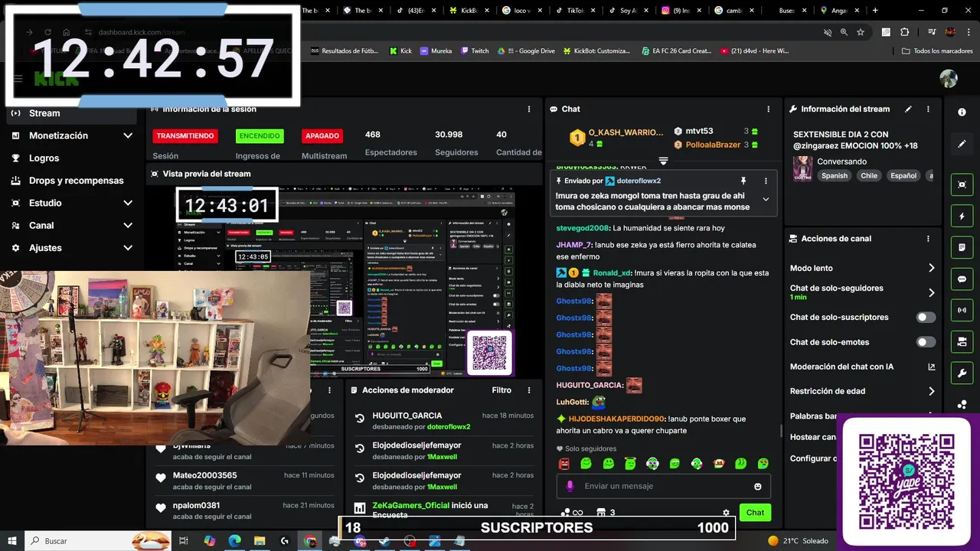Click the Windows taskbar Buscar search box
This screenshot has height=551, width=980.
(98, 541)
